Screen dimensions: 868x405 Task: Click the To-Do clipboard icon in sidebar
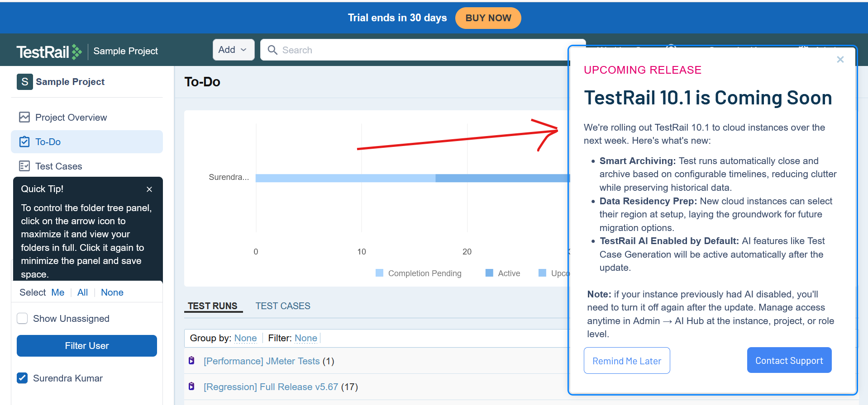click(x=24, y=142)
